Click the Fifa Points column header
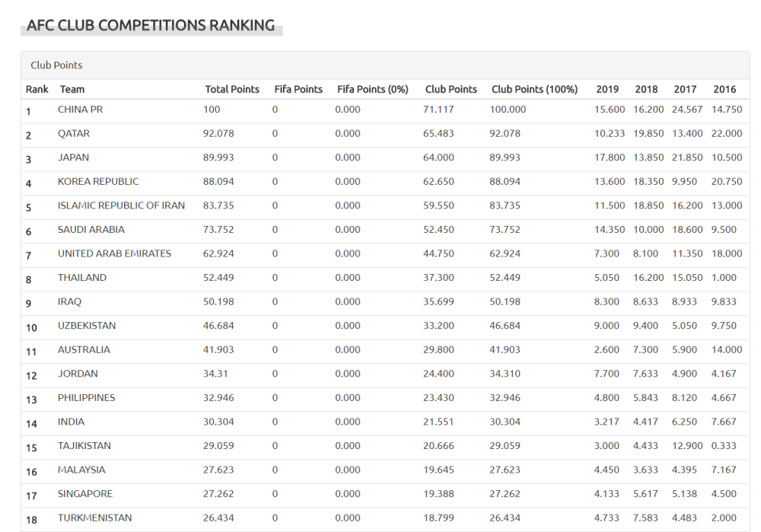Screen dimensions: 761x532 [x=298, y=89]
